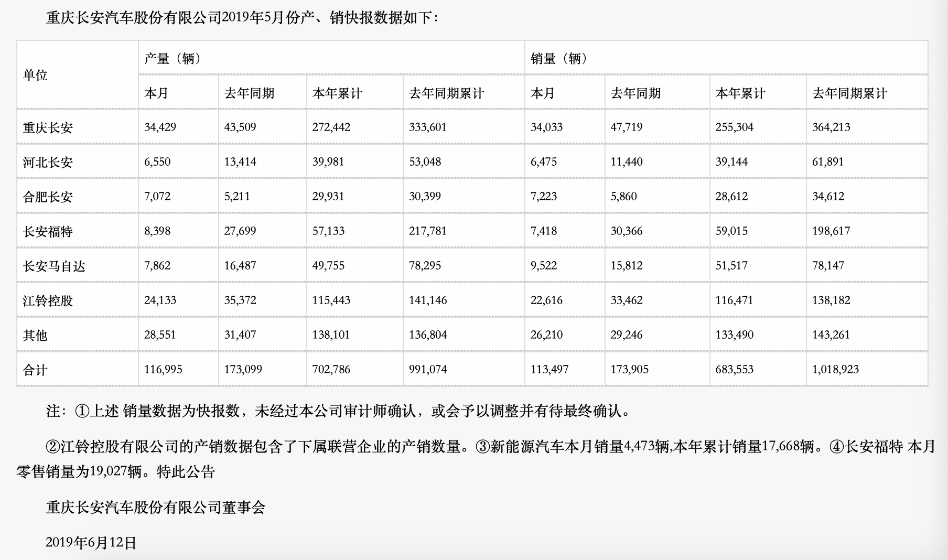Screen dimensions: 948x560
Task: Click the value 43,509
Action: point(240,127)
